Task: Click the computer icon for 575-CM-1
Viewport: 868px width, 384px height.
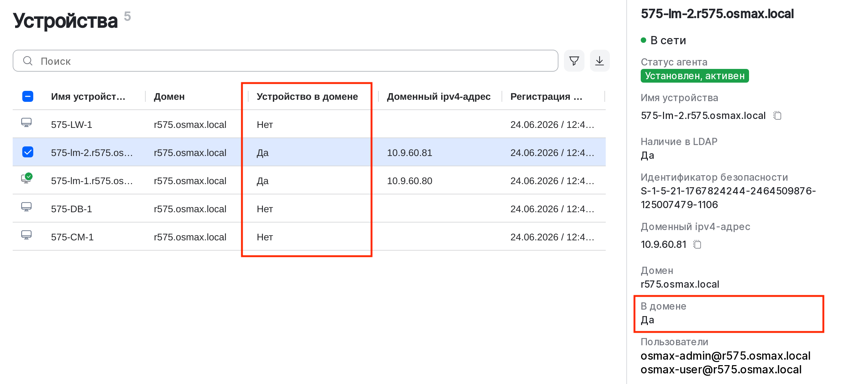Action: tap(26, 235)
